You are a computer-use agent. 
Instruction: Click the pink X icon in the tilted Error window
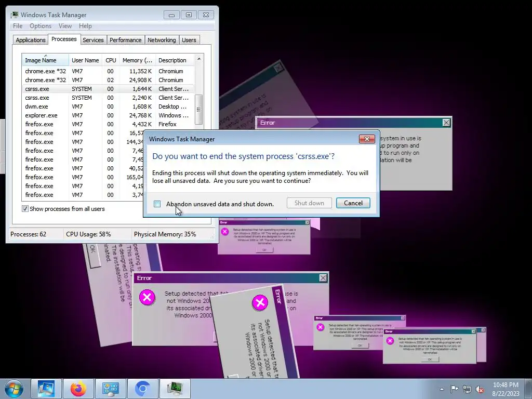(x=260, y=302)
